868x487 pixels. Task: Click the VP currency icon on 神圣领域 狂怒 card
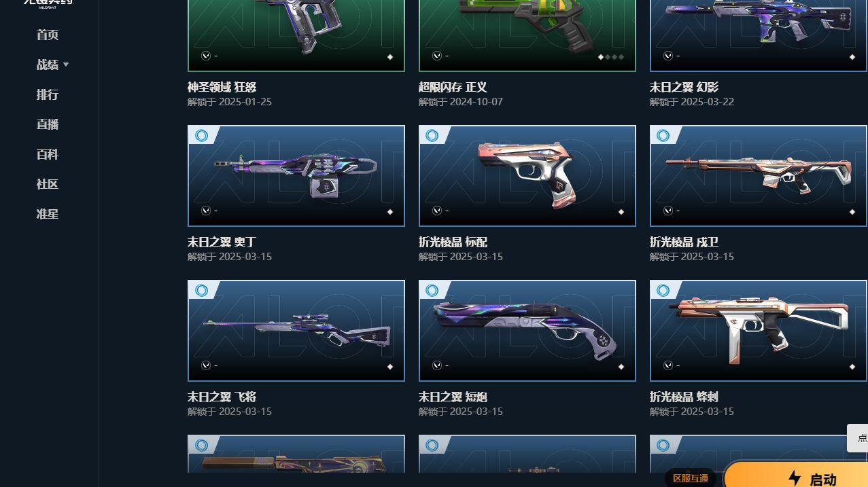pos(206,56)
